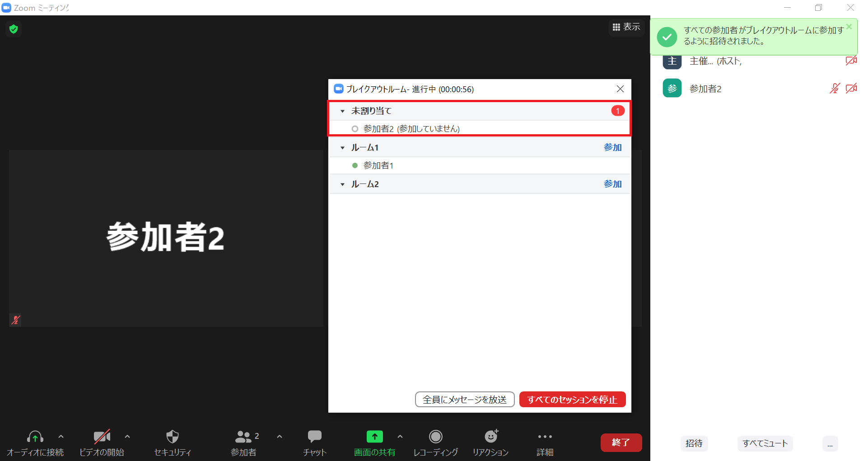Click the green encryption shield icon
Viewport: 868px width, 461px height.
click(14, 29)
